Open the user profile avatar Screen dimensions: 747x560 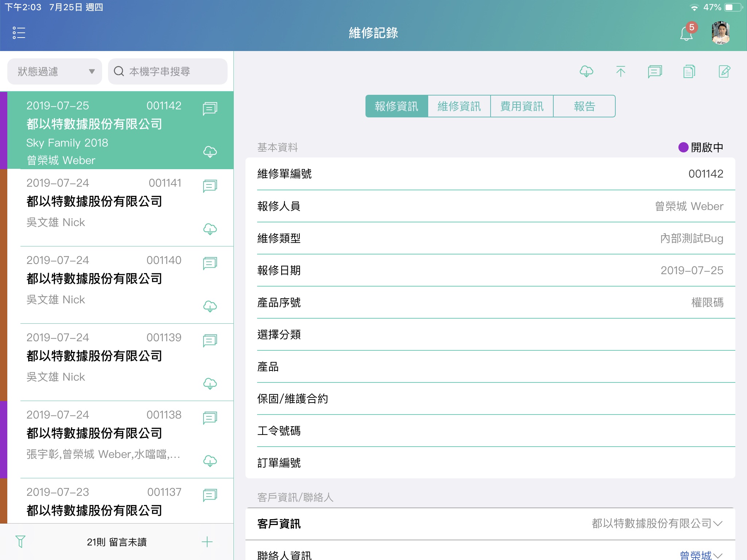click(720, 33)
